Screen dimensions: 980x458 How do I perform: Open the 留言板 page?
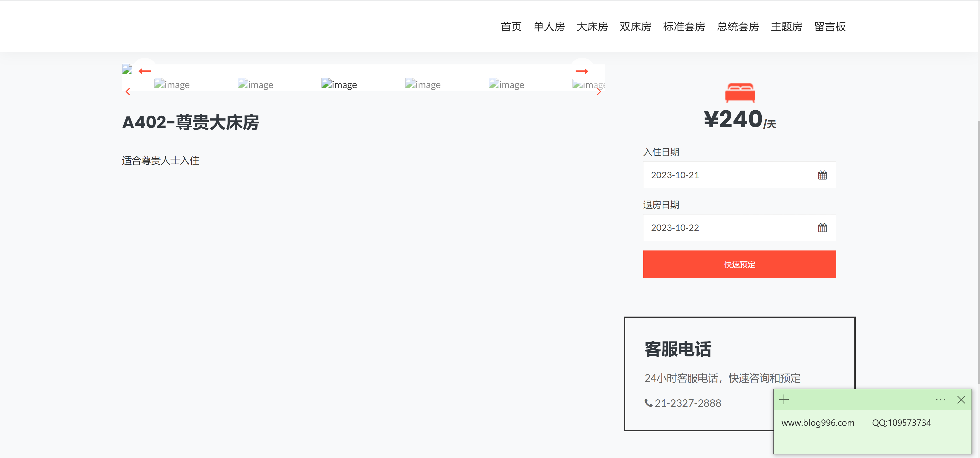pos(830,26)
